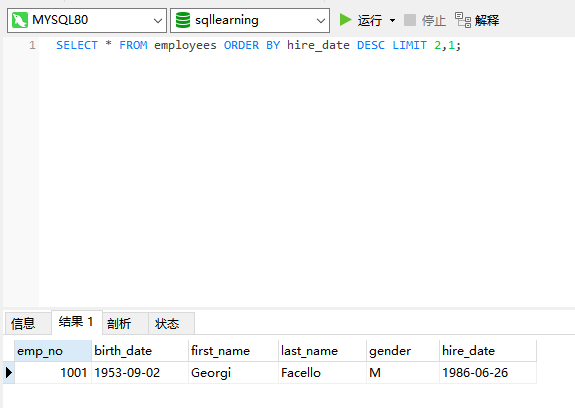Click the Explain (解释) plan icon
Viewport: 575px width, 408px height.
463,20
